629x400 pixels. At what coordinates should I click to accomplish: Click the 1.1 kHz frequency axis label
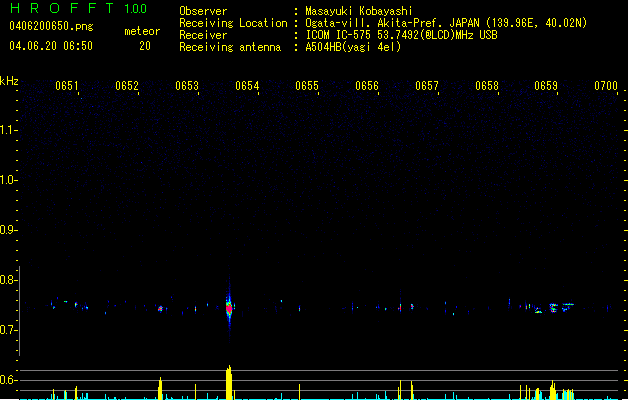[8, 130]
